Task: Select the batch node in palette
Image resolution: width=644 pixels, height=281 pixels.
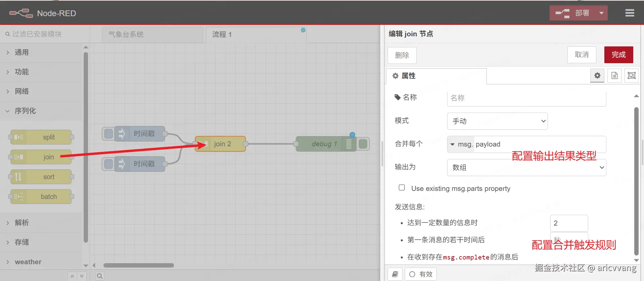Action: [41, 197]
